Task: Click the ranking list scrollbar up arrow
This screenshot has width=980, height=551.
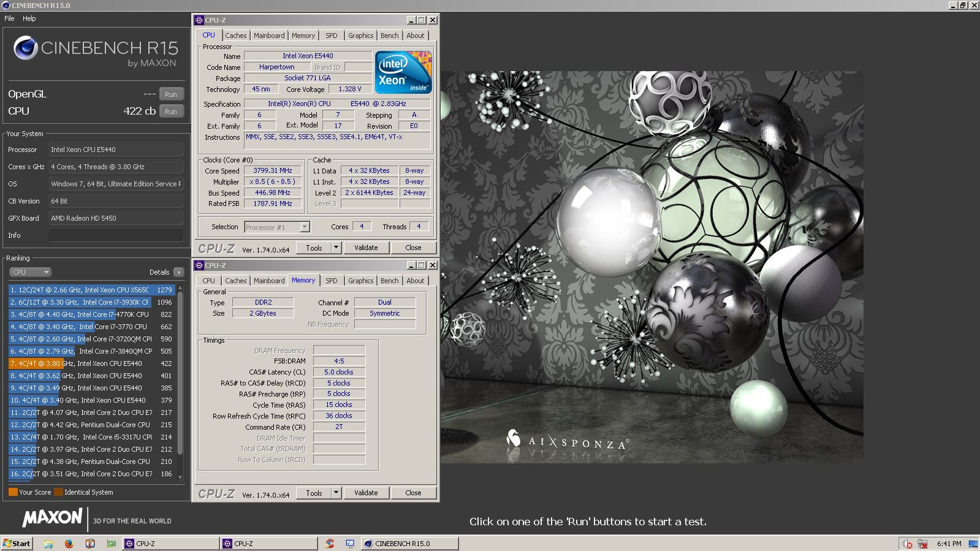Action: (x=180, y=287)
